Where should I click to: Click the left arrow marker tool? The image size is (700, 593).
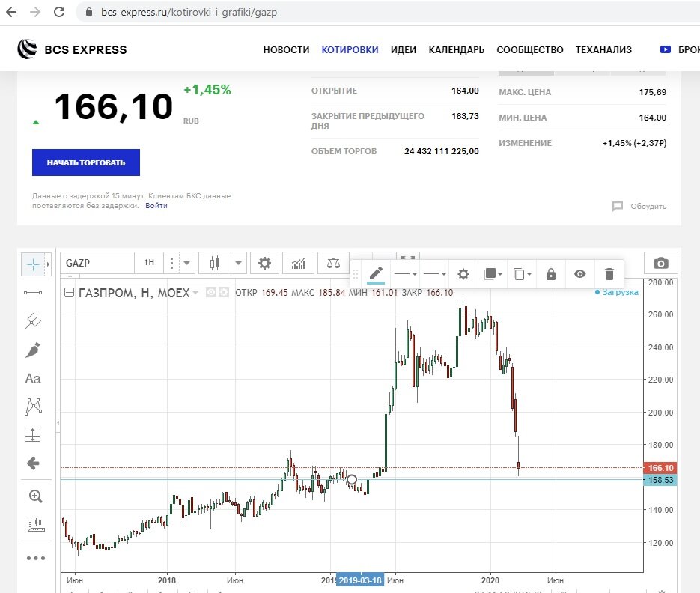pyautogui.click(x=34, y=463)
